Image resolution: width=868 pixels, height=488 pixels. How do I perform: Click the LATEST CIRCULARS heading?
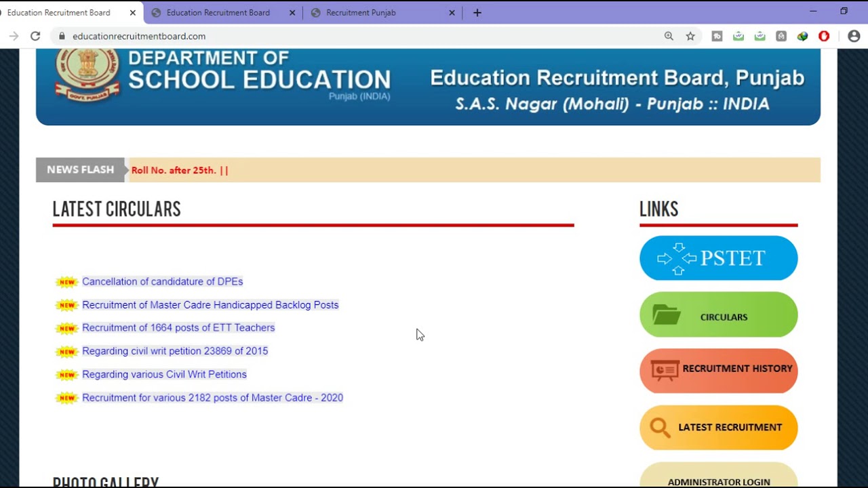point(117,209)
